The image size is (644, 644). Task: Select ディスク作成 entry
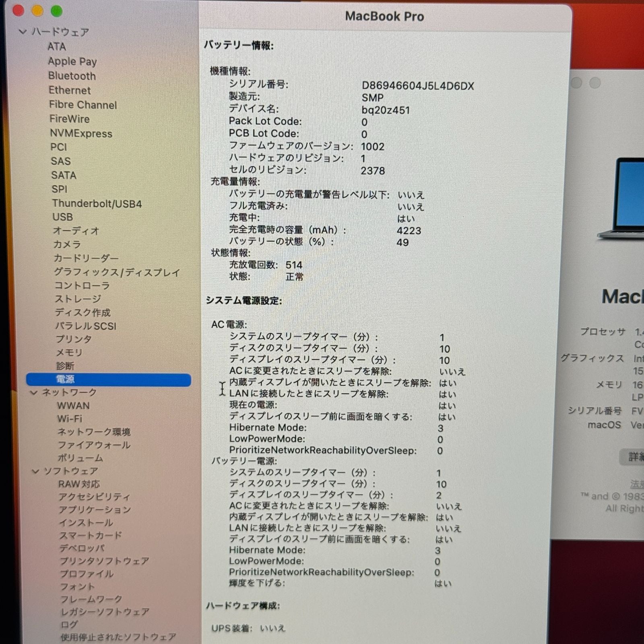[x=83, y=313]
